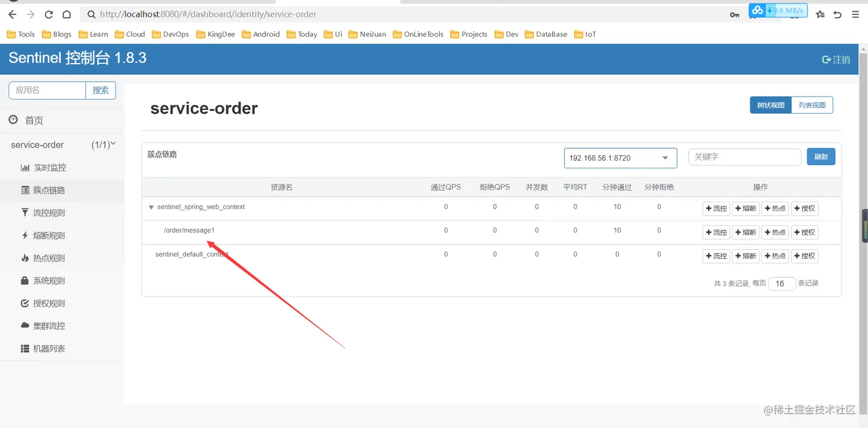Add 熔断 rule for /order/message1
This screenshot has width=868, height=428.
746,233
